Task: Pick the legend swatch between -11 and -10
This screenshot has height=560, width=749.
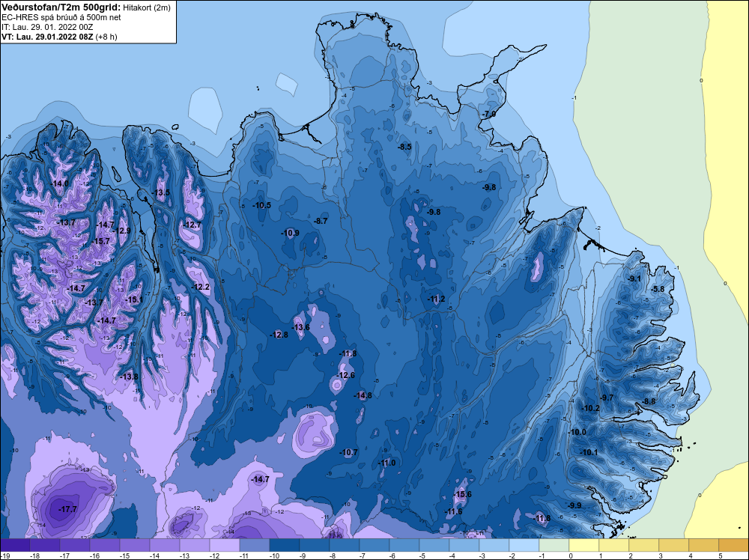Action: pyautogui.click(x=255, y=545)
